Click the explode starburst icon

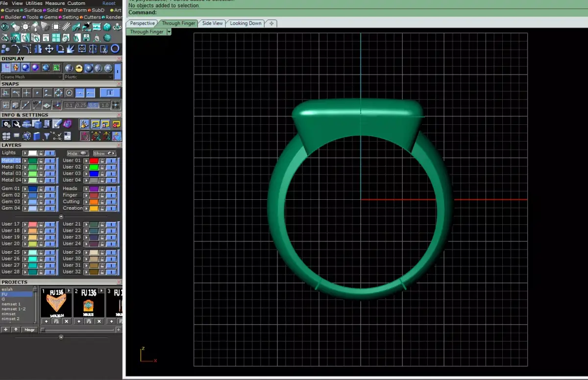click(71, 49)
